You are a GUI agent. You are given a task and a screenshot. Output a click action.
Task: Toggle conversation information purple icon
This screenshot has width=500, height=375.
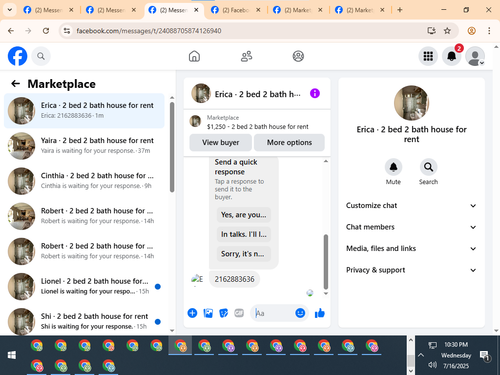(x=315, y=93)
